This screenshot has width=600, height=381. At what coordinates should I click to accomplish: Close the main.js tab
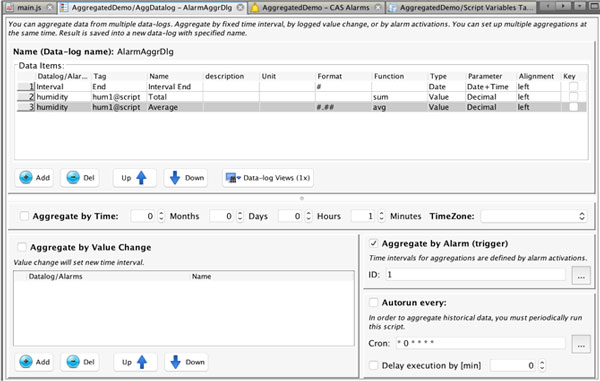pos(50,7)
